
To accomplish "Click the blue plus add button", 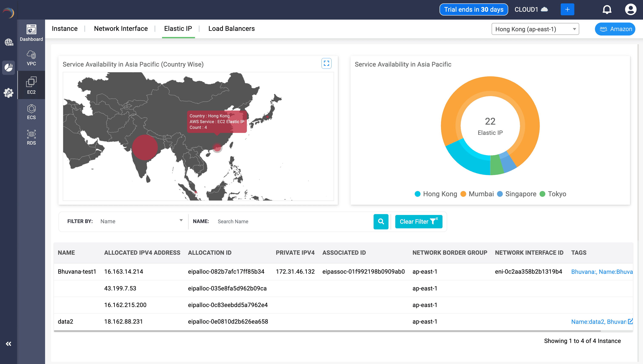I will click(x=567, y=10).
